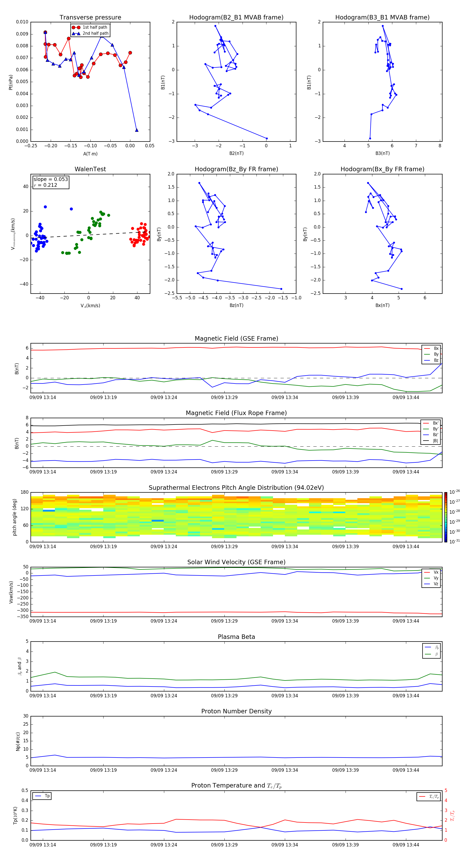Click the "Vsw(km/s)" y-axis label

coord(11,592)
